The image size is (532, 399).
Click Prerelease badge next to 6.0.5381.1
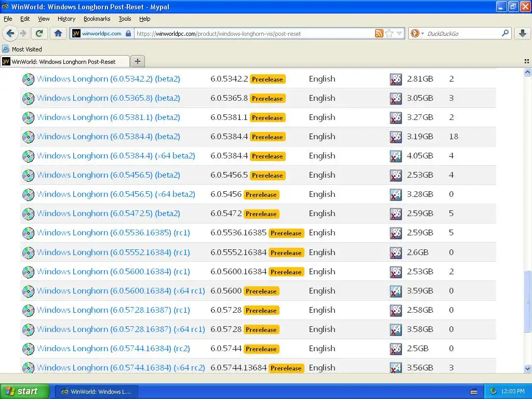click(x=268, y=118)
